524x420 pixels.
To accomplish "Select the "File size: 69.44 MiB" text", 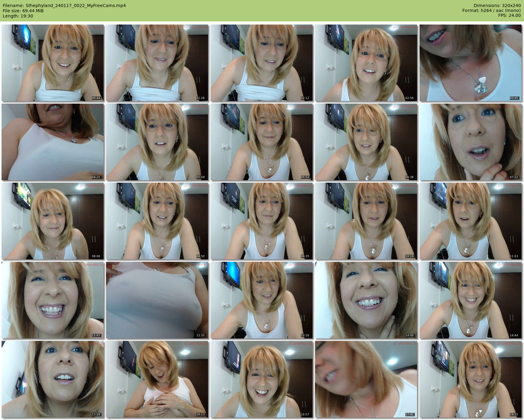I will click(23, 11).
